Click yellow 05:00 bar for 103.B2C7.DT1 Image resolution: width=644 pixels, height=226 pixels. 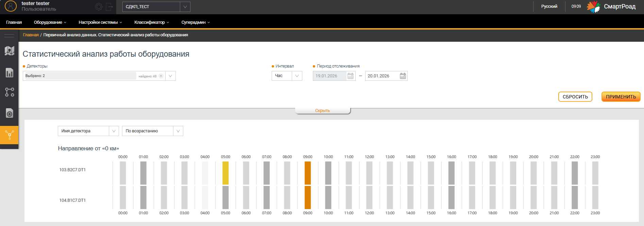(x=225, y=173)
